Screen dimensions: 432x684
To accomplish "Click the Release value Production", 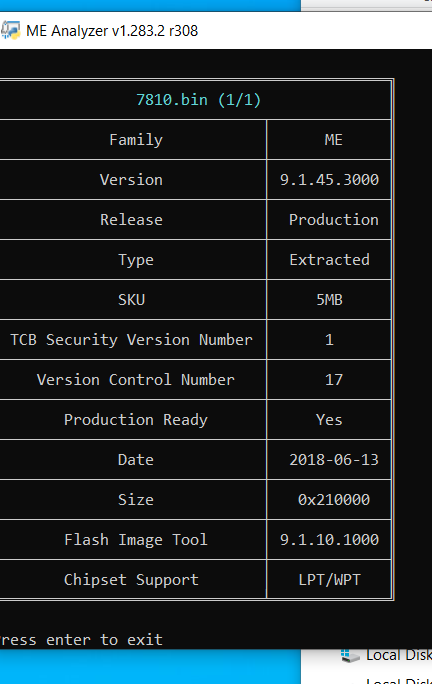I will click(x=333, y=219).
